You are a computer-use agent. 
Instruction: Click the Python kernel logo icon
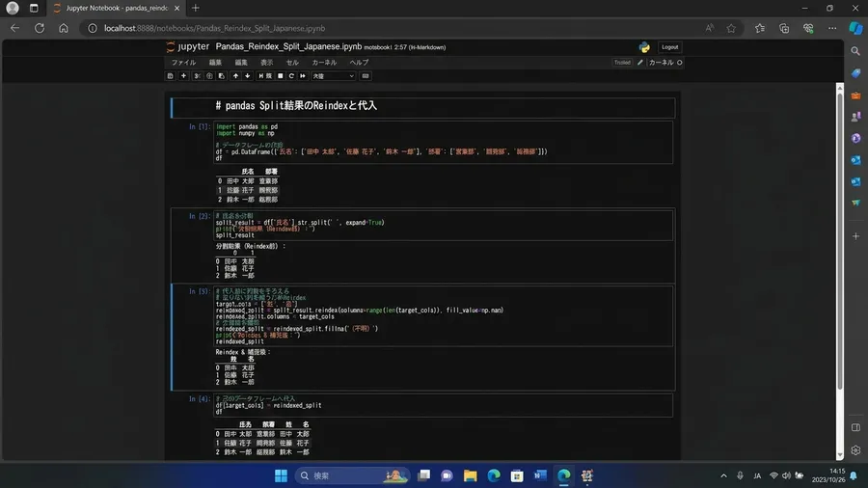coord(644,47)
